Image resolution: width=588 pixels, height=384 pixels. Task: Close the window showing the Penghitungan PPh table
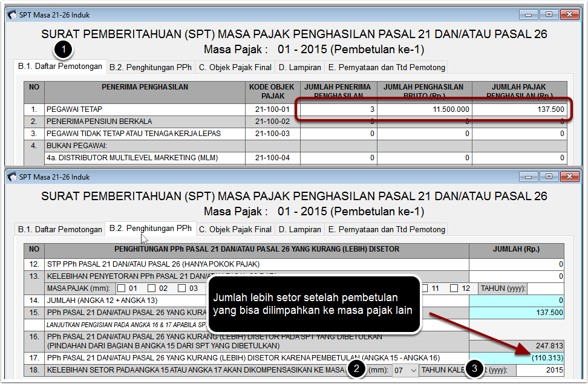(569, 177)
